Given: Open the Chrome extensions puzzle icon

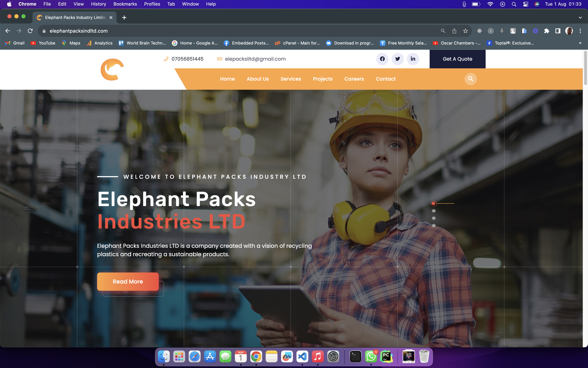Looking at the screenshot, I should pos(547,31).
